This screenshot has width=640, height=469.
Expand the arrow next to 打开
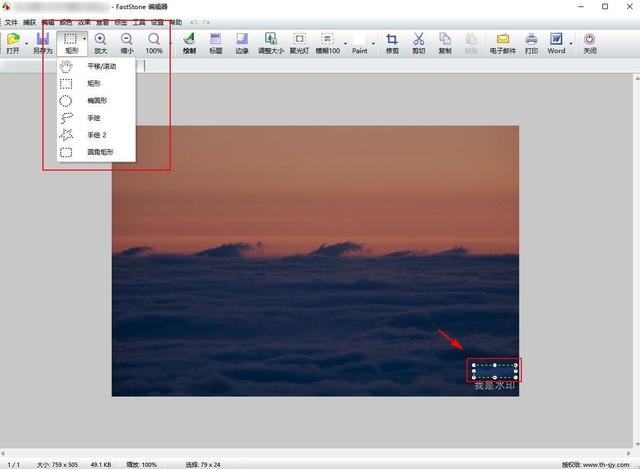click(27, 43)
